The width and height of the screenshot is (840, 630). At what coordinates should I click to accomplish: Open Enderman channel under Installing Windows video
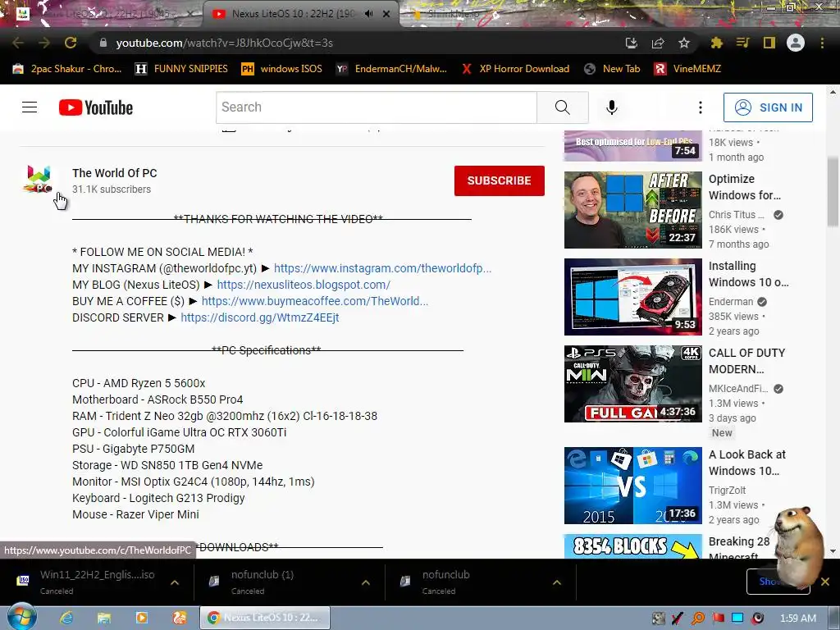tap(731, 302)
